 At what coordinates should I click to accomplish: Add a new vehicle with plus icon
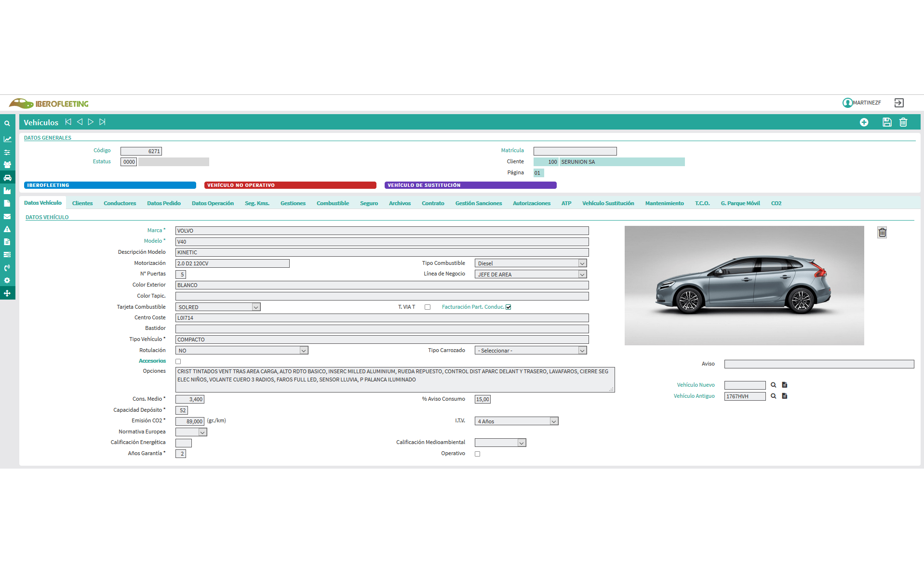(x=864, y=122)
